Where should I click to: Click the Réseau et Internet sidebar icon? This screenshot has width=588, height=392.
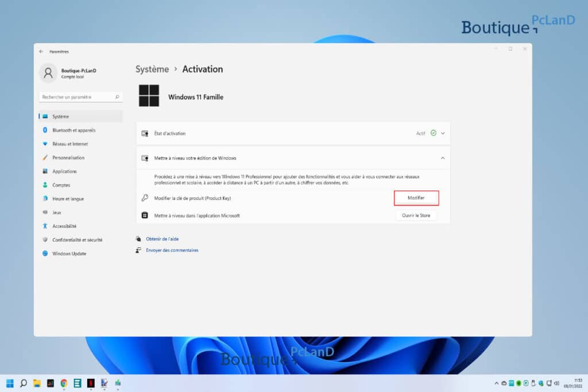click(x=45, y=144)
